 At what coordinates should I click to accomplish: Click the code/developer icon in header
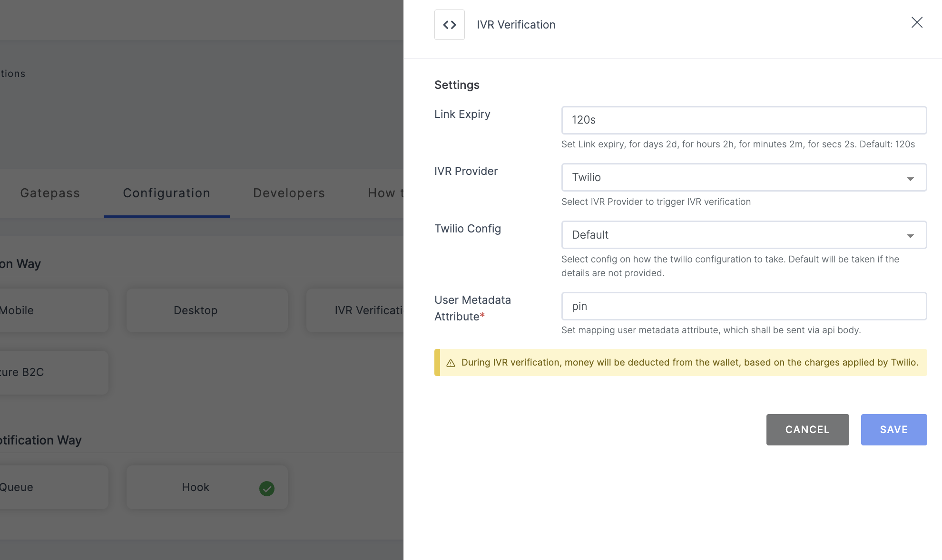[450, 25]
